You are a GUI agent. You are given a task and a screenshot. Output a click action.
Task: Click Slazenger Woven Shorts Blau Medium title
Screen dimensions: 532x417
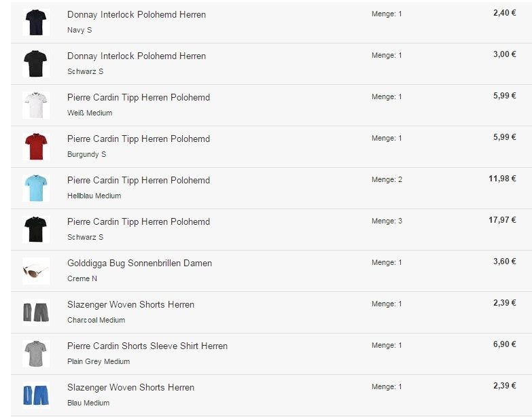[x=130, y=387]
